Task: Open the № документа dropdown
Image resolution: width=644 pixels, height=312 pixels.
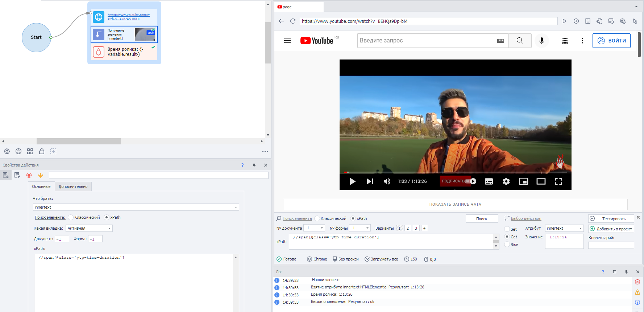Action: click(315, 228)
